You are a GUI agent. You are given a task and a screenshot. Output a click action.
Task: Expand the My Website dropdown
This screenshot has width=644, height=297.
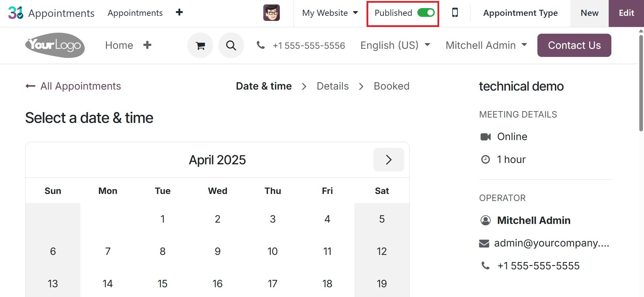[330, 13]
